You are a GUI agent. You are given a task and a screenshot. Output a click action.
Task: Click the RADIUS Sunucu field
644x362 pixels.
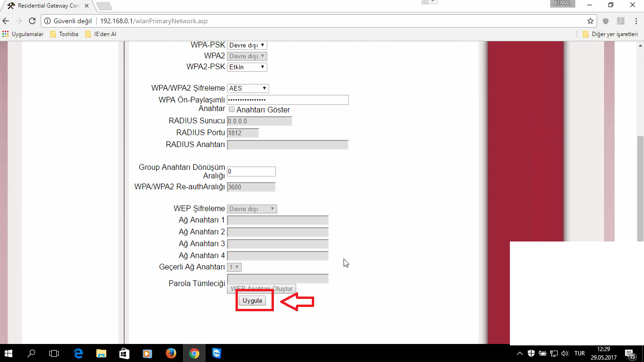point(260,121)
